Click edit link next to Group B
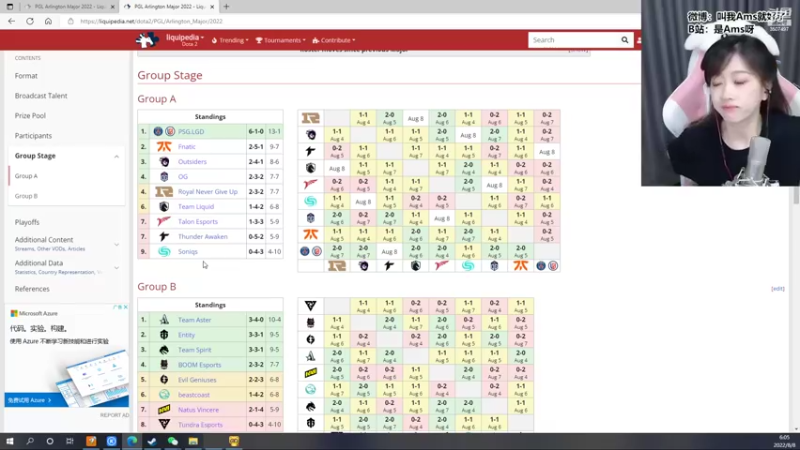This screenshot has height=450, width=800. coord(778,289)
